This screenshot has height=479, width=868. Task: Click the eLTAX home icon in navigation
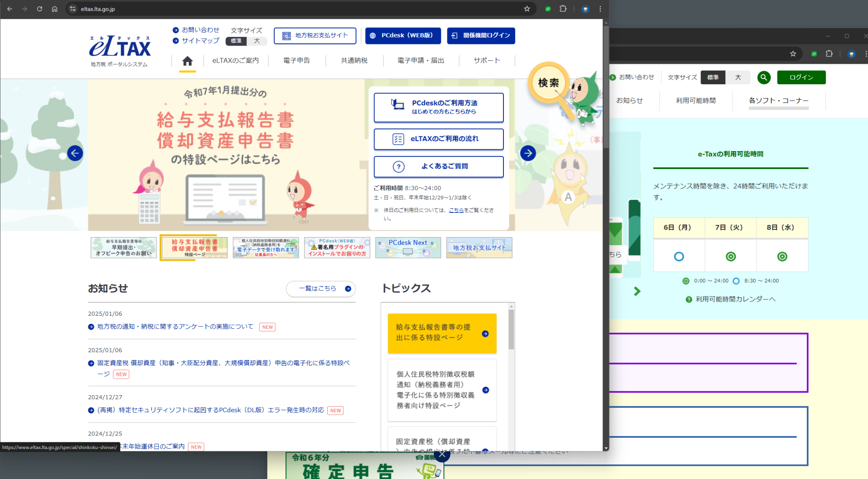coord(187,61)
